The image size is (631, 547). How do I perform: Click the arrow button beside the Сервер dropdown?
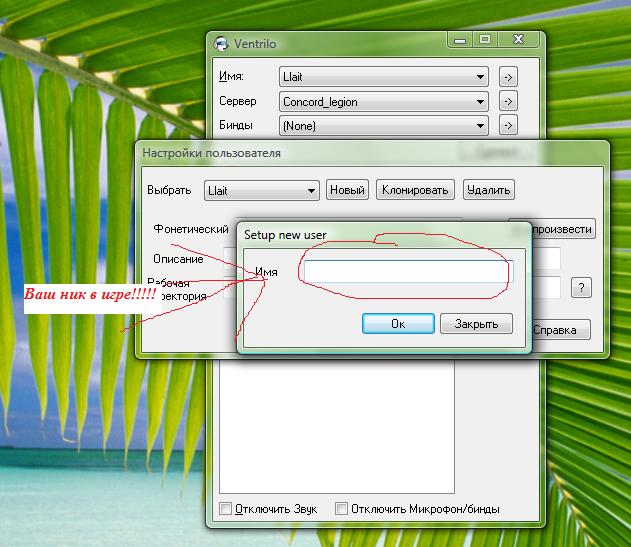click(x=508, y=101)
